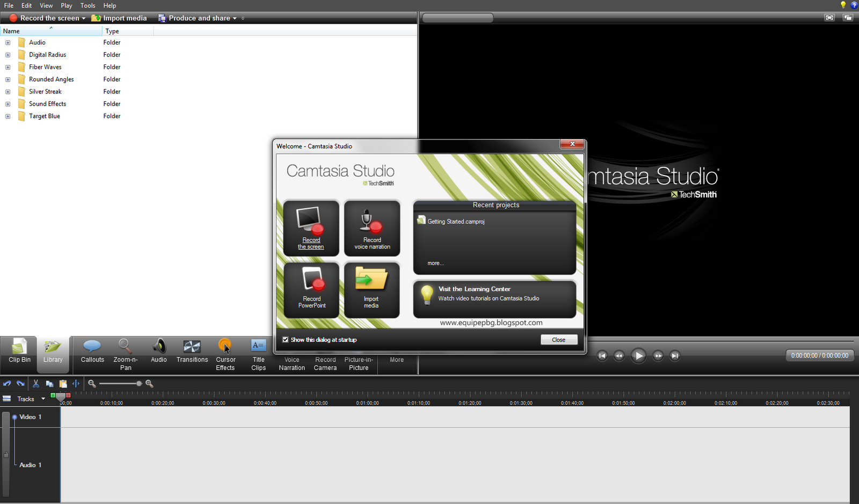Click Record PowerPoint tile

click(311, 290)
